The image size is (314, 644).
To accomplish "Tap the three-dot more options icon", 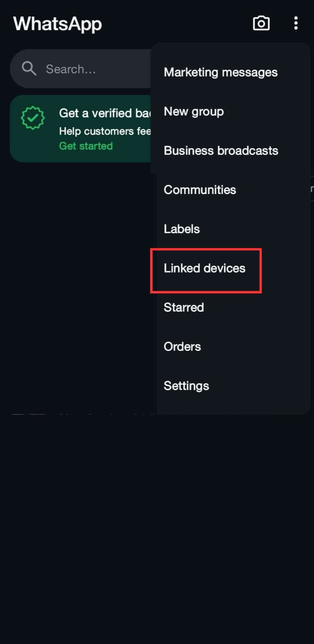I will [x=296, y=23].
